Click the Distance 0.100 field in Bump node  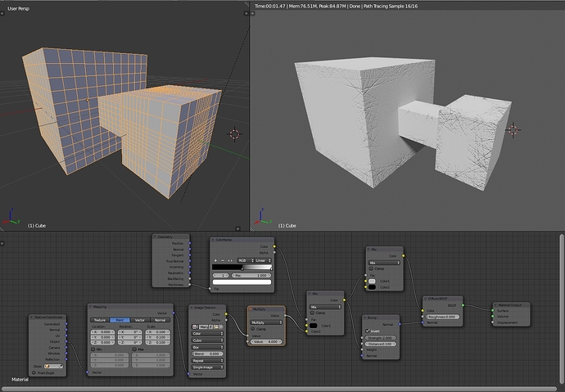click(381, 344)
